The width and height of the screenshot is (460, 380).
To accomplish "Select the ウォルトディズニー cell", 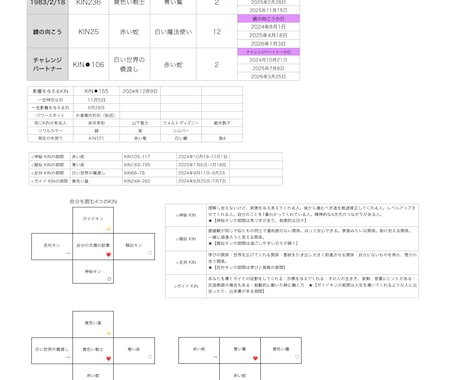I will 181,123.
